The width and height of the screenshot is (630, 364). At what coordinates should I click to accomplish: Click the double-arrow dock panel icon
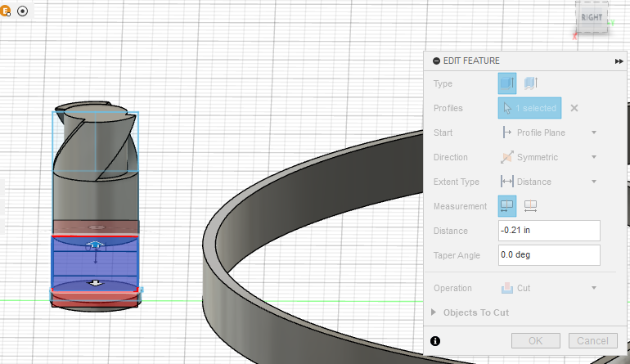[619, 61]
